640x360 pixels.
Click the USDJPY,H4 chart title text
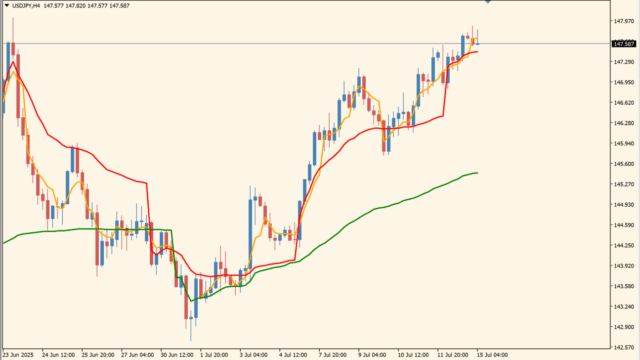26,6
